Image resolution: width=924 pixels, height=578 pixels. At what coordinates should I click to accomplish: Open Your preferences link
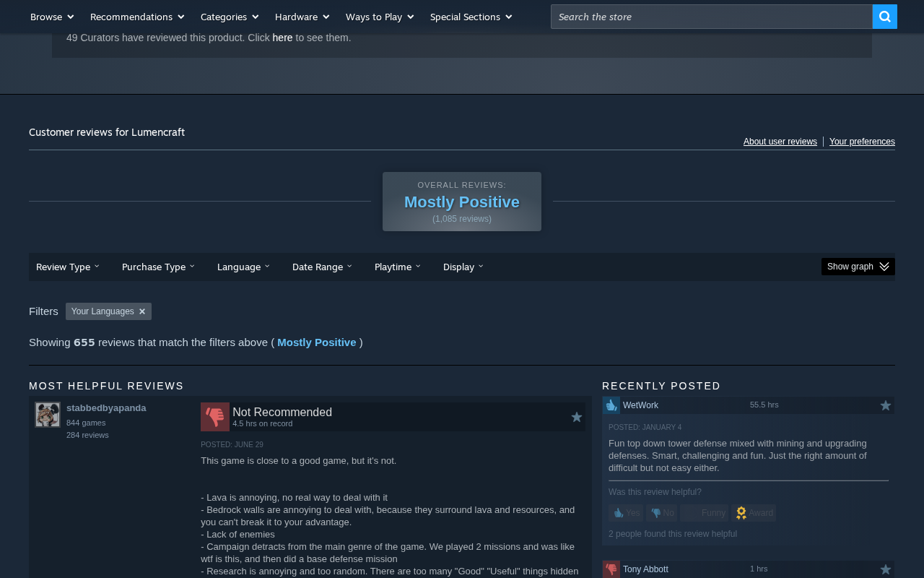pos(862,142)
